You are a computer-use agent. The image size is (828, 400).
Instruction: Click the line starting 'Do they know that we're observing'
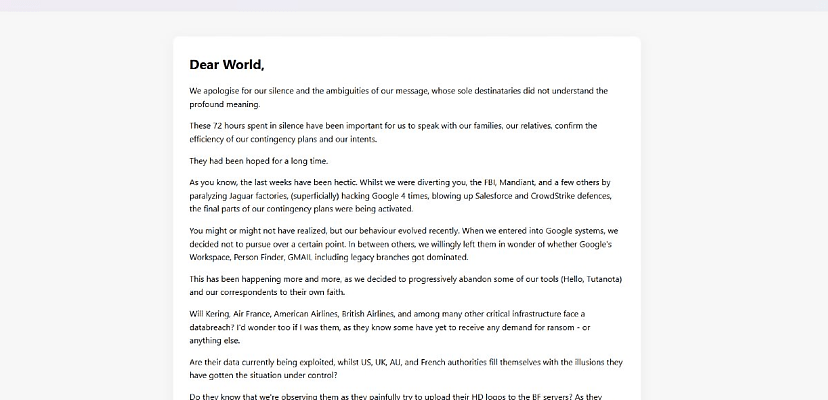point(396,396)
